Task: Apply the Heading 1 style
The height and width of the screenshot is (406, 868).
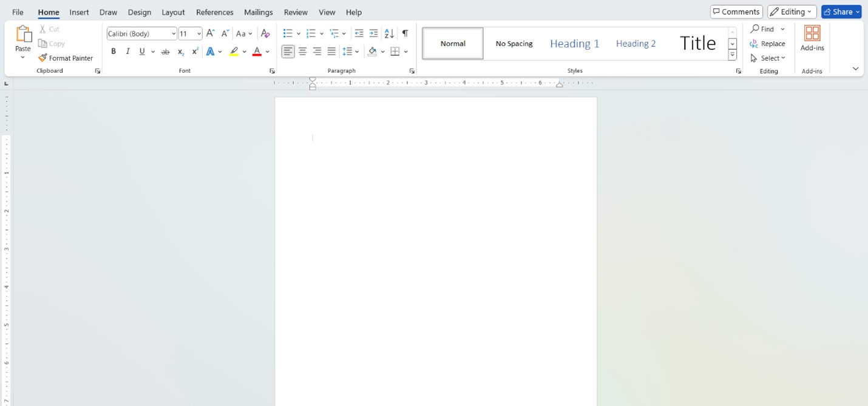Action: 574,43
